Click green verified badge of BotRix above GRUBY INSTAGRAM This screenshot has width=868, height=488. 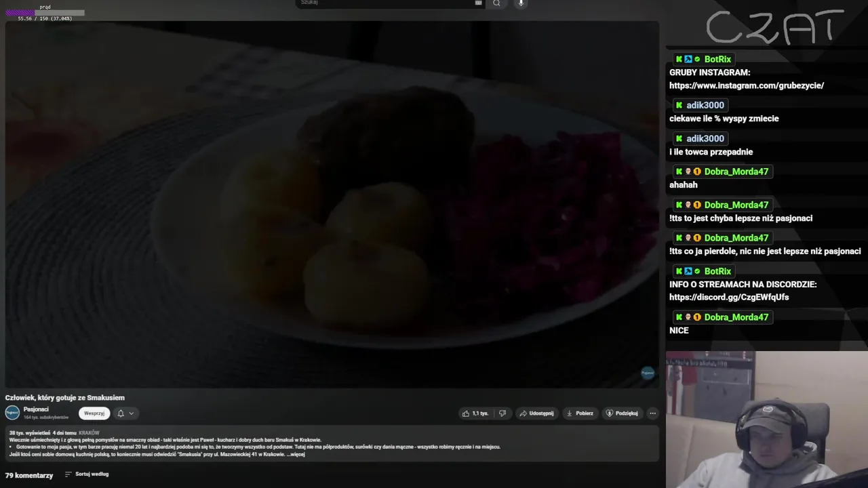pos(696,60)
